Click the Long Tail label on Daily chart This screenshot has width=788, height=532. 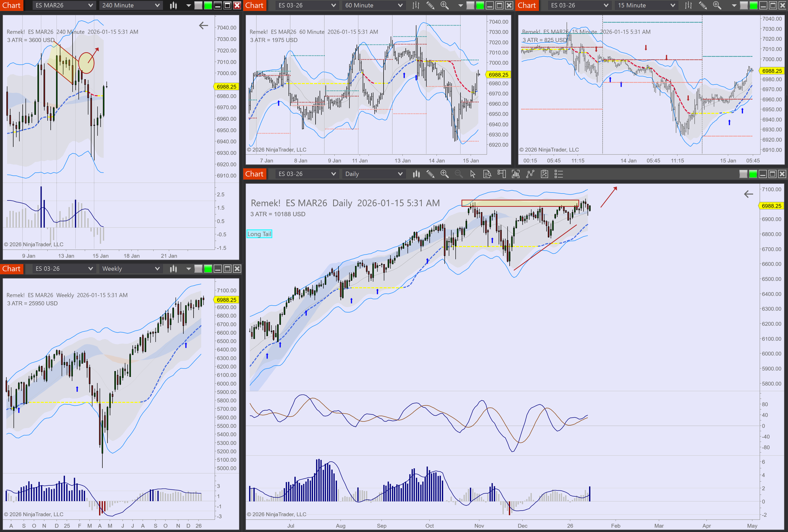(x=259, y=234)
